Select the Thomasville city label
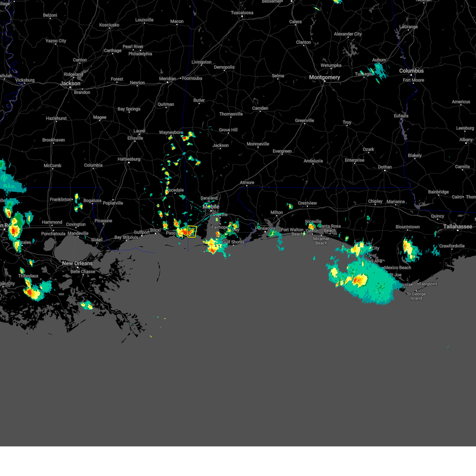 click(x=231, y=114)
